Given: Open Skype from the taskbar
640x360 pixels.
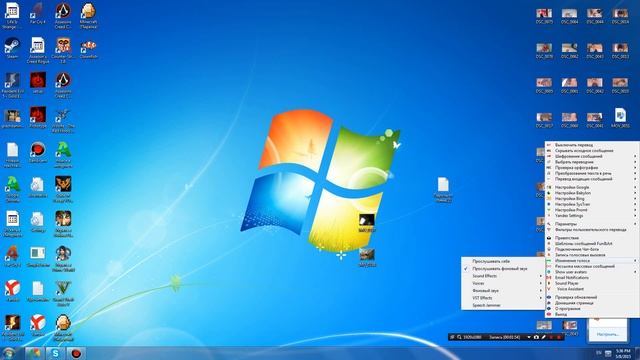Looking at the screenshot, I should point(55,353).
